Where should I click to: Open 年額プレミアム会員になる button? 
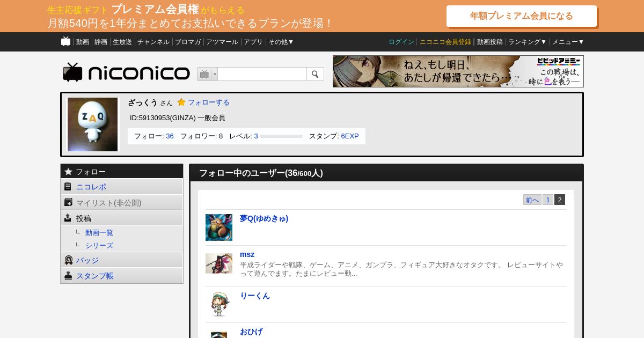point(522,16)
